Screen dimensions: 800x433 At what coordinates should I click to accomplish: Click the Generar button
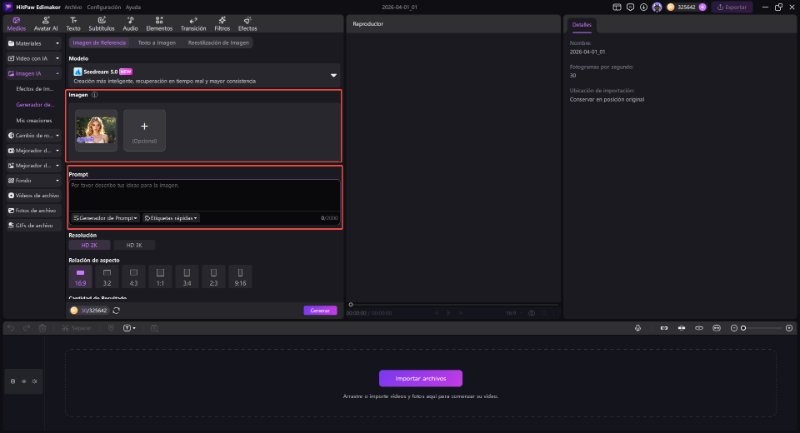(x=320, y=311)
